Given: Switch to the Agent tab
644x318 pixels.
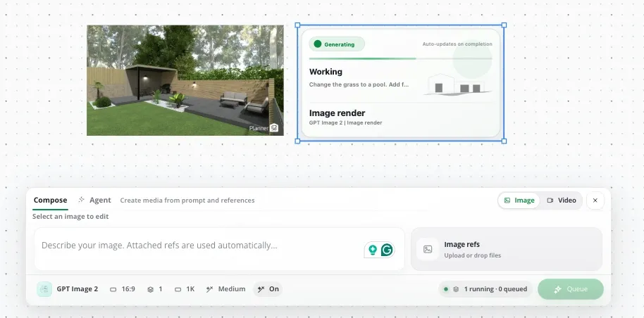Looking at the screenshot, I should (x=94, y=201).
